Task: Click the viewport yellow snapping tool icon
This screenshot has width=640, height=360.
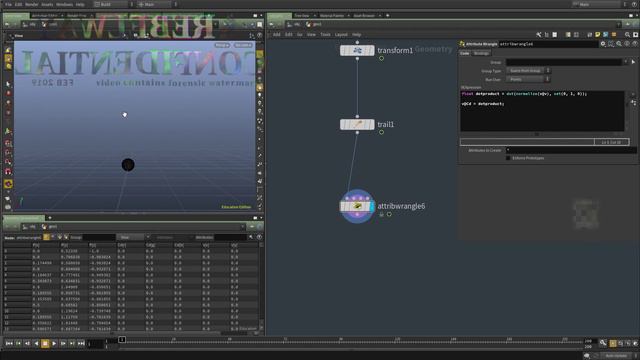Action: point(8,184)
